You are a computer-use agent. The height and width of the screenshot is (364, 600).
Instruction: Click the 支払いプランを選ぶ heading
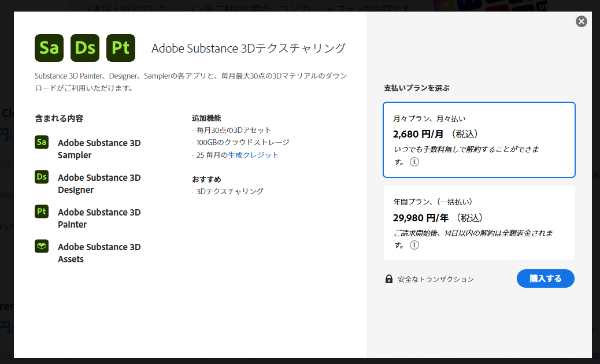pos(417,88)
